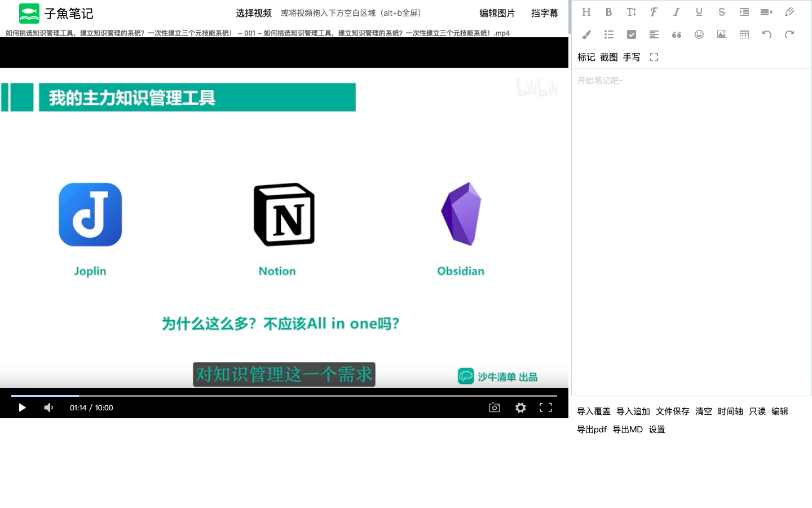
Task: Open the 时间轴 timeline
Action: (x=730, y=411)
